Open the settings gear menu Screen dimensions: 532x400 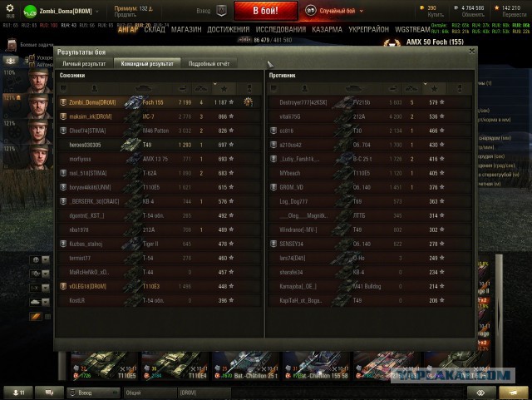pyautogui.click(x=10, y=8)
